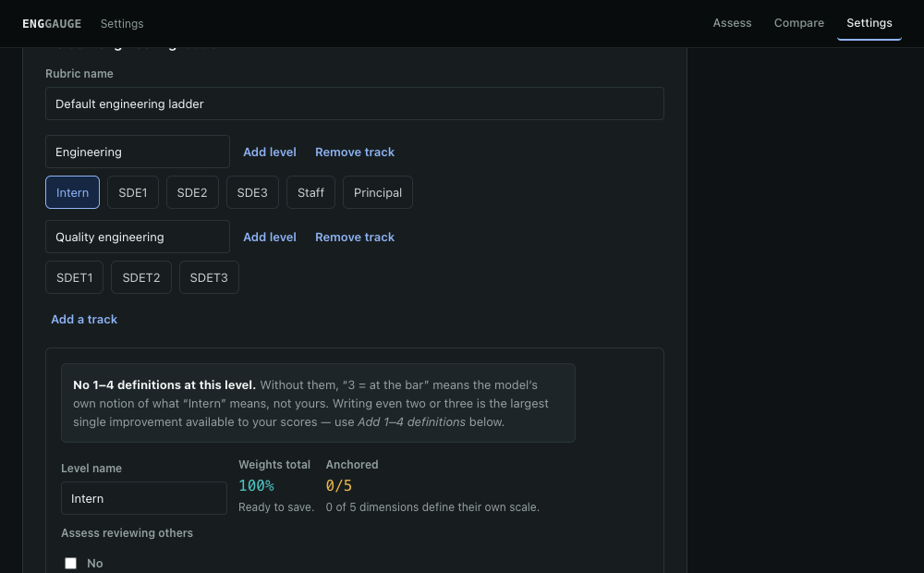Viewport: 924px width, 573px height.
Task: Click the "0 of 5 dimensions define their own scale." text
Action: coord(432,507)
